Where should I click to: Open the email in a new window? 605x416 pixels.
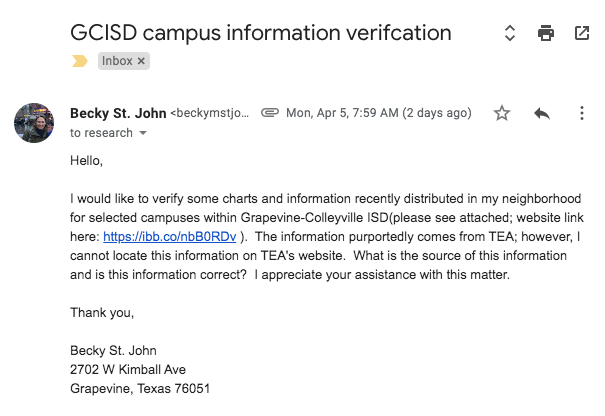click(x=582, y=33)
